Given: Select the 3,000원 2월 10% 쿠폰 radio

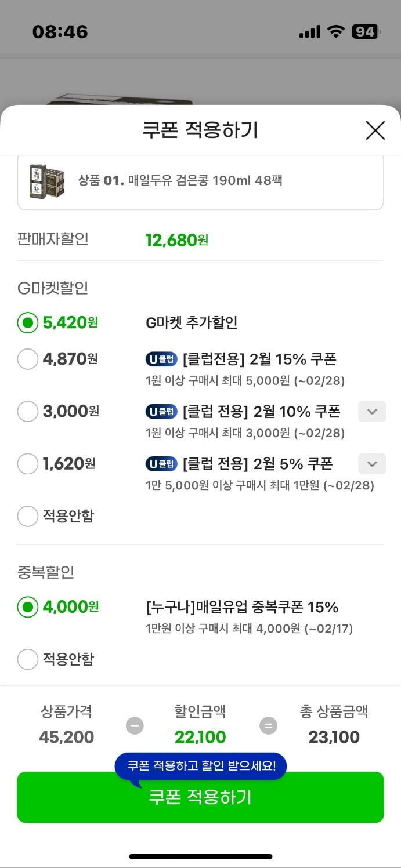Looking at the screenshot, I should (28, 412).
